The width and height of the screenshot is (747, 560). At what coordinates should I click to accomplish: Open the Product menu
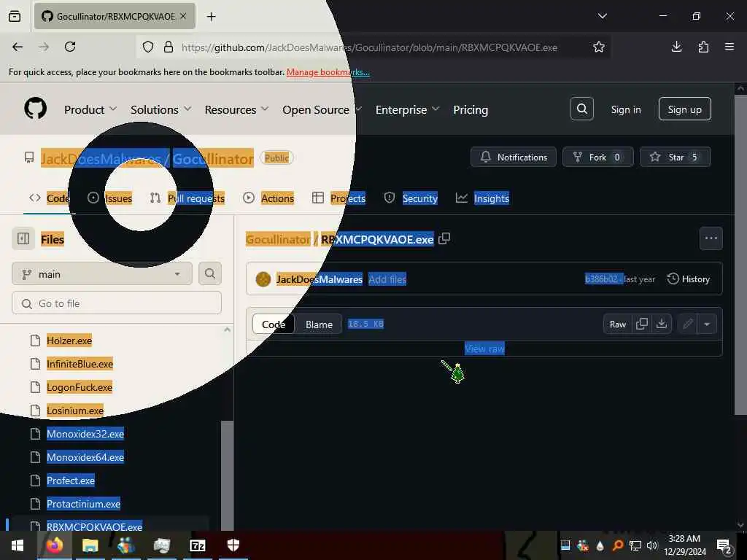(x=90, y=109)
